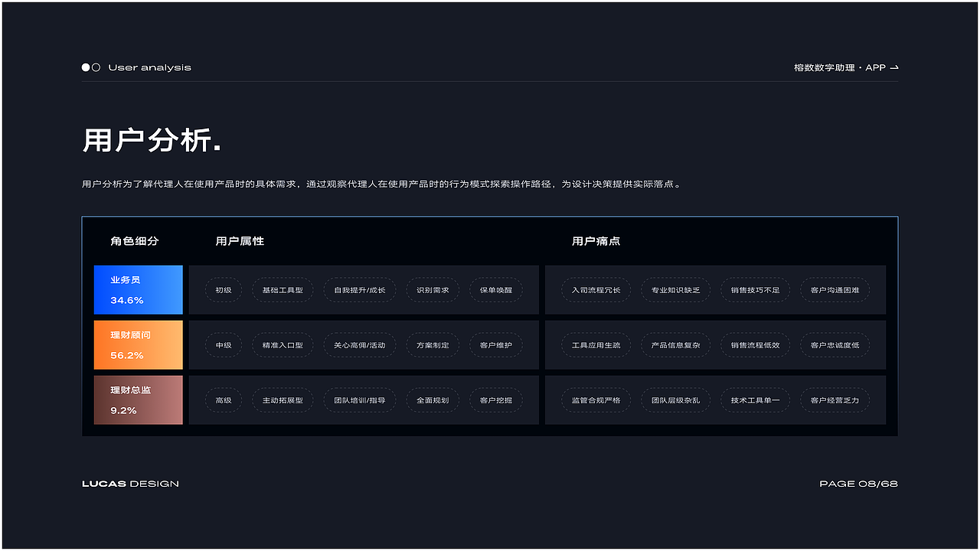The height and width of the screenshot is (551, 980).
Task: Select the 客户挖掘 tag
Action: [x=496, y=399]
